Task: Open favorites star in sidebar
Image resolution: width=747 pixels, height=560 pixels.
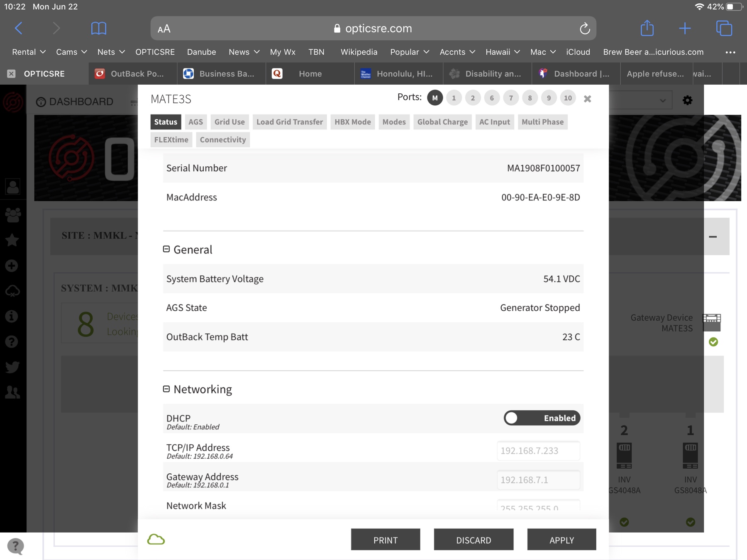Action: tap(12, 240)
